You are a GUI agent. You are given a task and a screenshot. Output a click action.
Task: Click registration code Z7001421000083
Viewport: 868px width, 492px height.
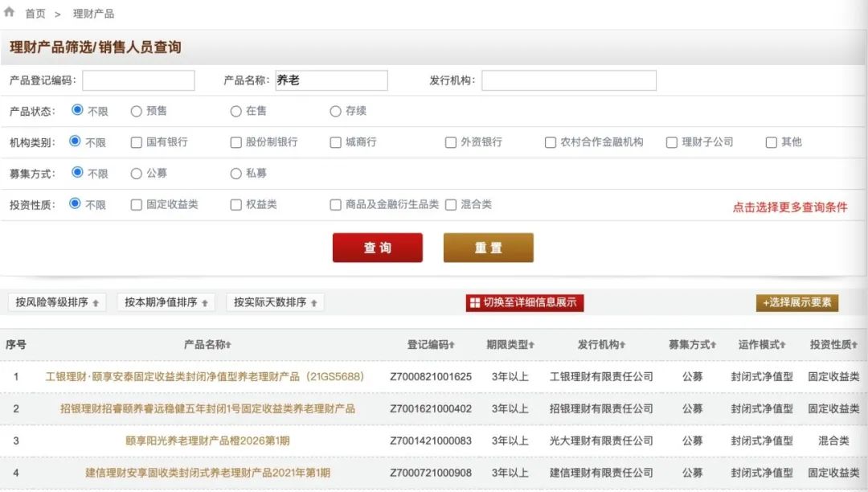tap(431, 441)
